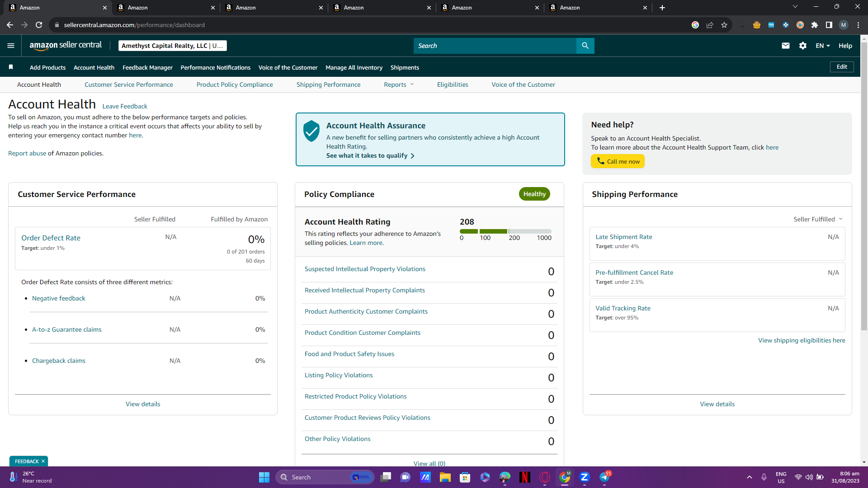The width and height of the screenshot is (868, 488).
Task: Click the Edit button
Action: [842, 67]
